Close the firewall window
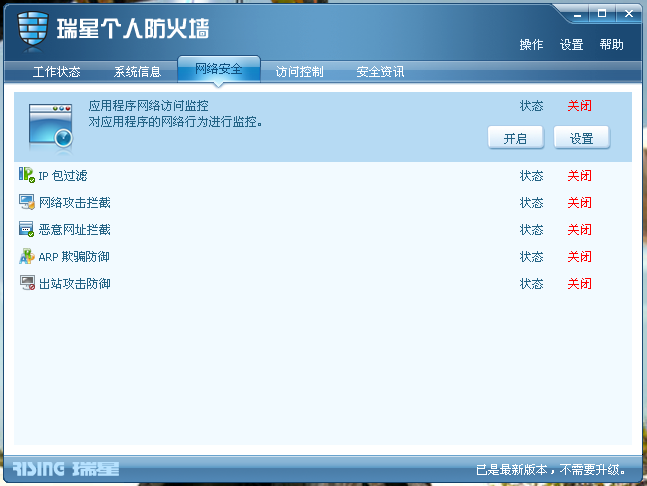The image size is (647, 486). pyautogui.click(x=629, y=14)
